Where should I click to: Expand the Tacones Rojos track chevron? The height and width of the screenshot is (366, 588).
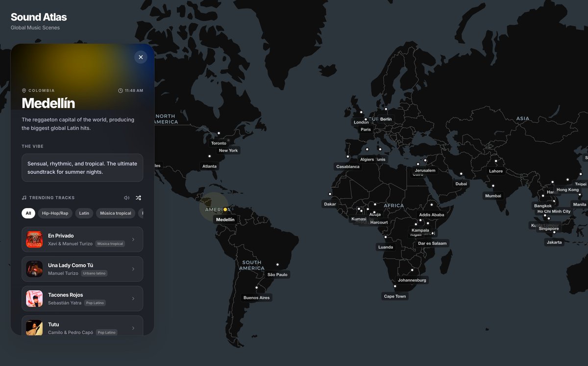[x=133, y=298]
